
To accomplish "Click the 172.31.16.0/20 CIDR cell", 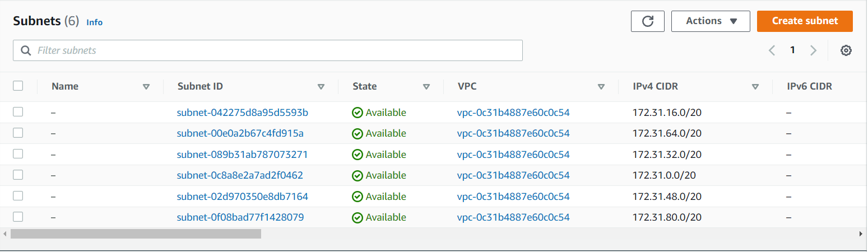I will 667,113.
